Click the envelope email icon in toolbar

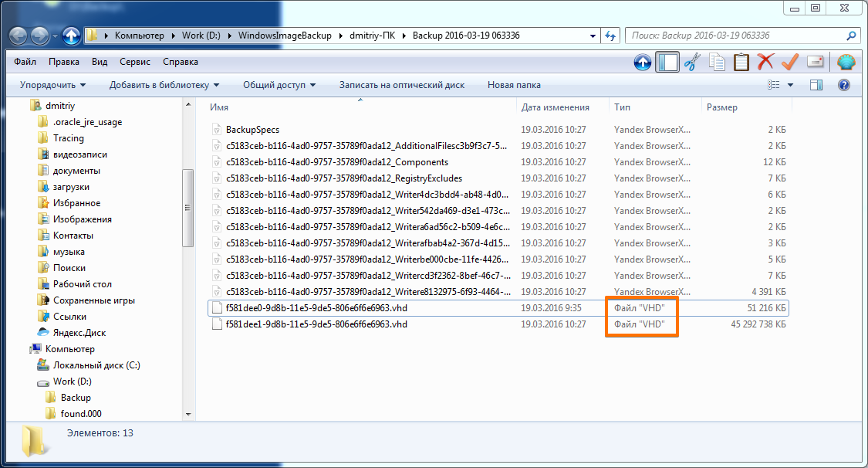coord(816,62)
